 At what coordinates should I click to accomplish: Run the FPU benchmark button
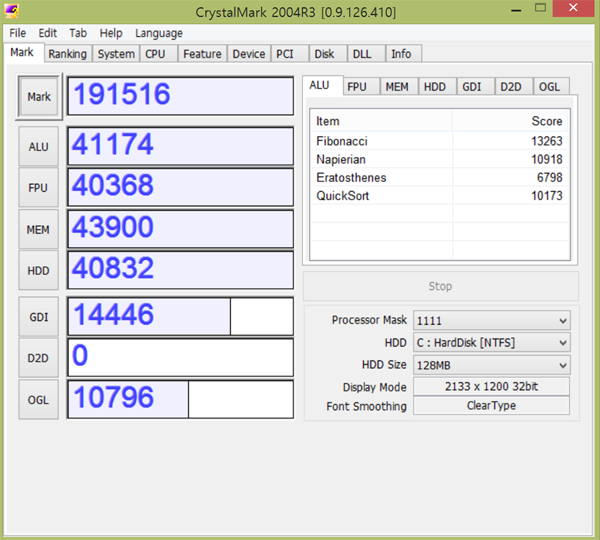tap(39, 188)
